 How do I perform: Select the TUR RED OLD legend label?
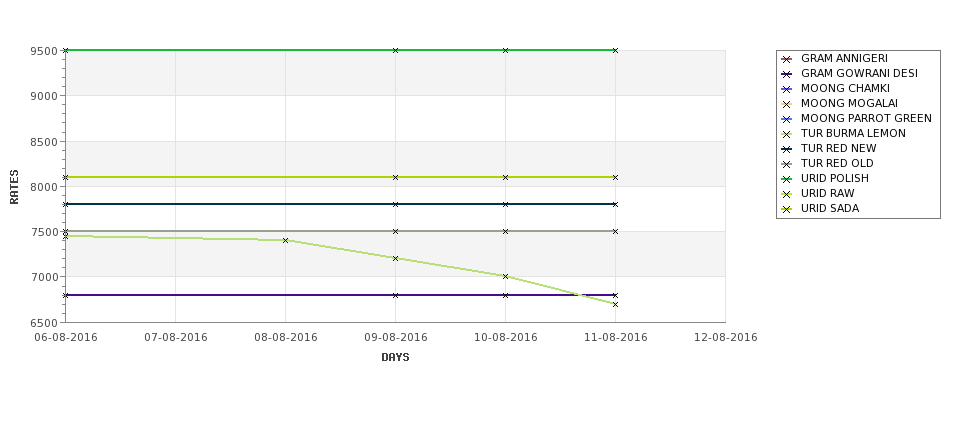tap(837, 164)
